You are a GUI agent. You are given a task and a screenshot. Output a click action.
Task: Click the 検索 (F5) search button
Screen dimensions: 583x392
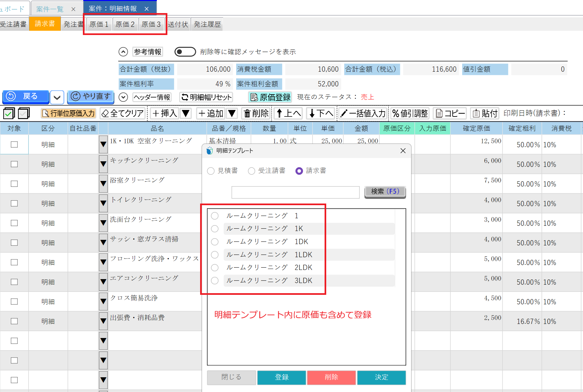tap(385, 192)
